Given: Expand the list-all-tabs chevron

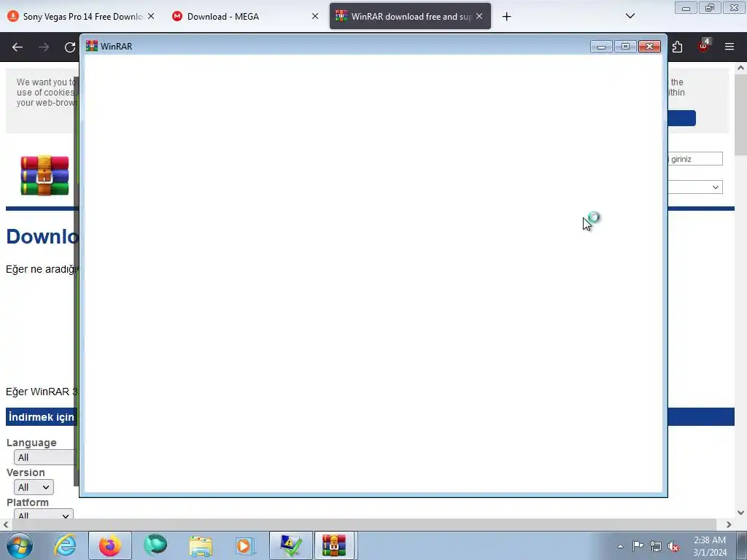Looking at the screenshot, I should tap(630, 16).
